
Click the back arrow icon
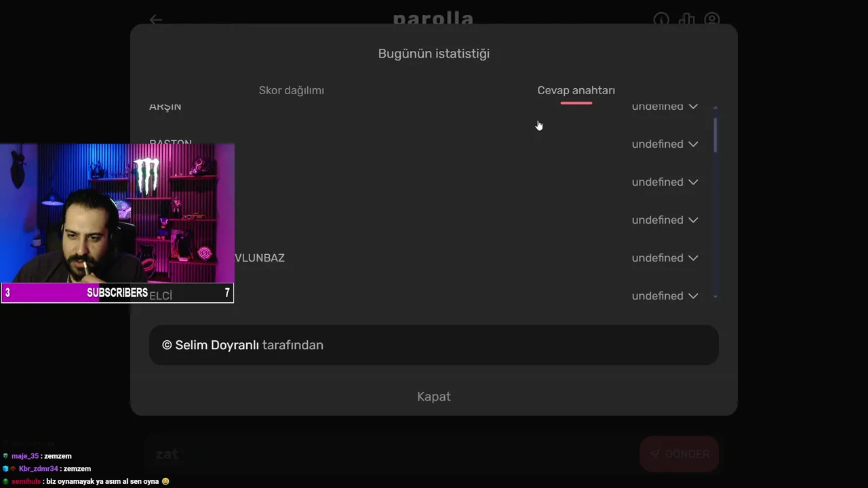point(156,20)
